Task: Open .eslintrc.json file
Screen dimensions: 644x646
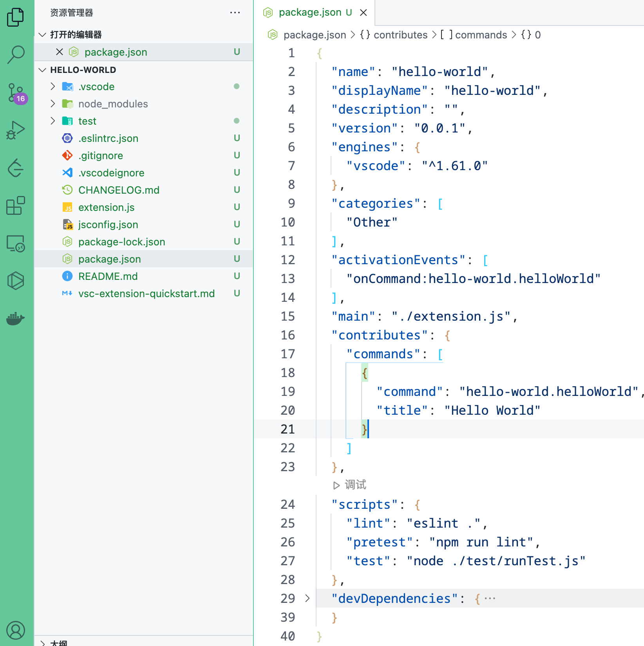Action: tap(144, 138)
